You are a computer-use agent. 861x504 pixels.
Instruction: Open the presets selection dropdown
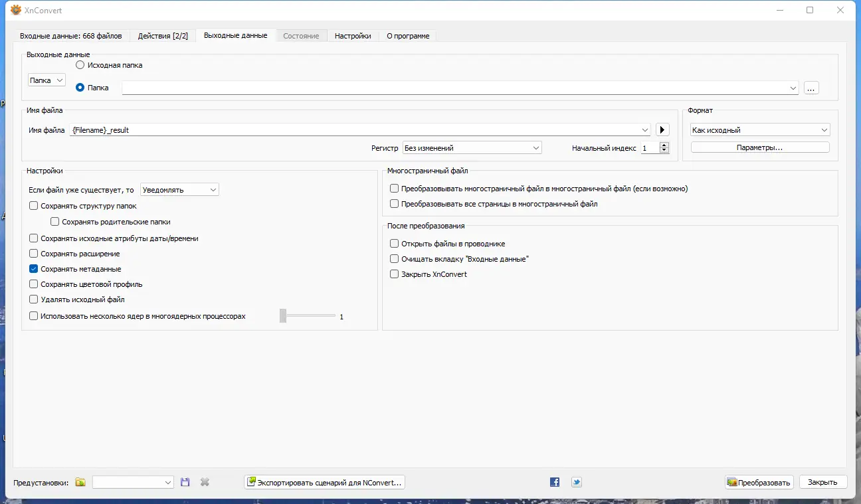[x=133, y=482]
